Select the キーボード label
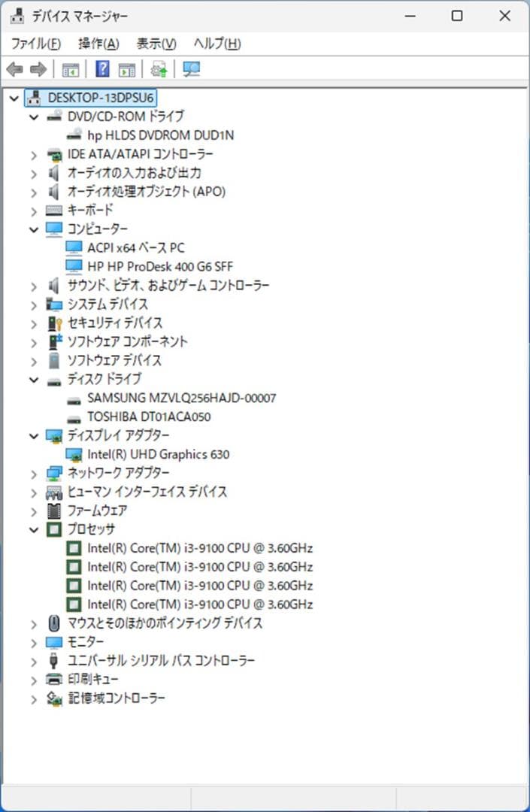 click(90, 210)
